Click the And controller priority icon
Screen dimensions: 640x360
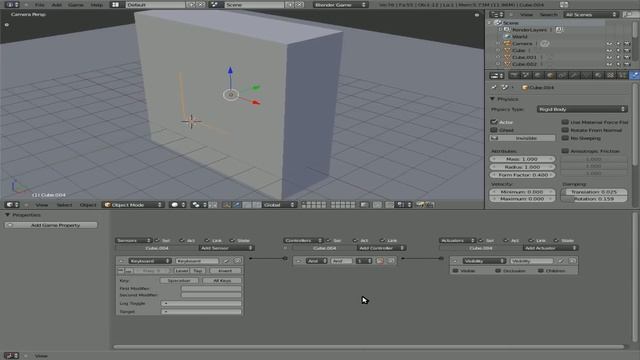(380, 260)
